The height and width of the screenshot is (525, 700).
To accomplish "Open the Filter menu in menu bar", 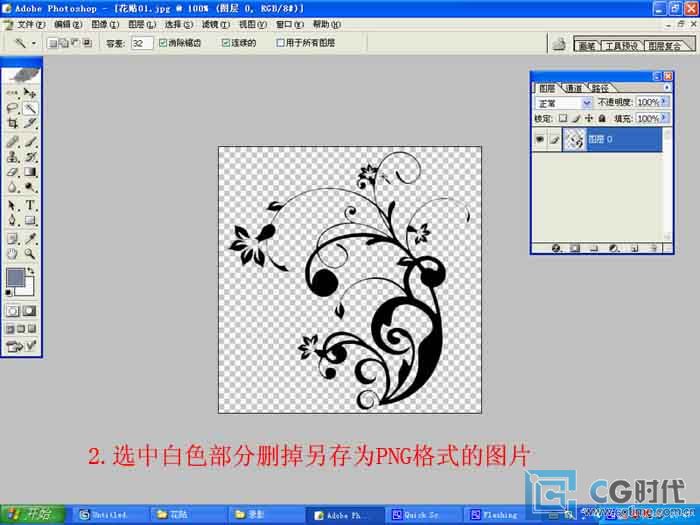I will [216, 25].
